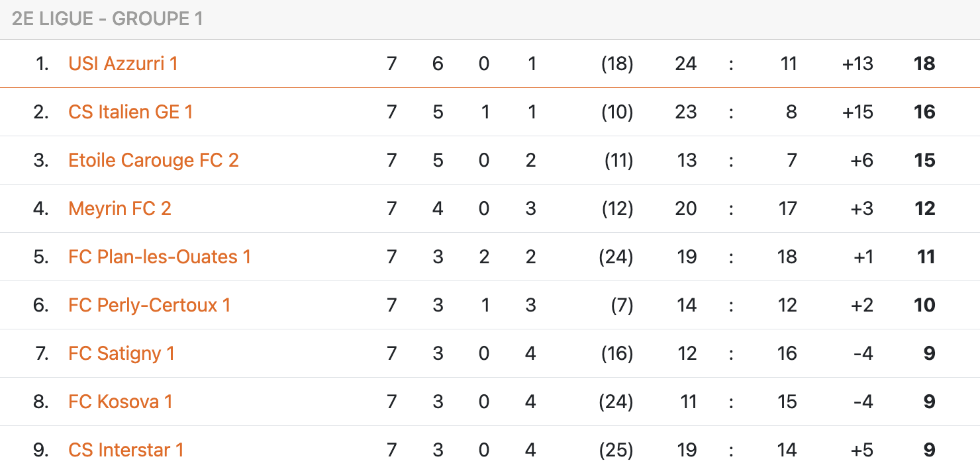Click FC Satigny's rank number 7
The height and width of the screenshot is (471, 980).
(42, 354)
